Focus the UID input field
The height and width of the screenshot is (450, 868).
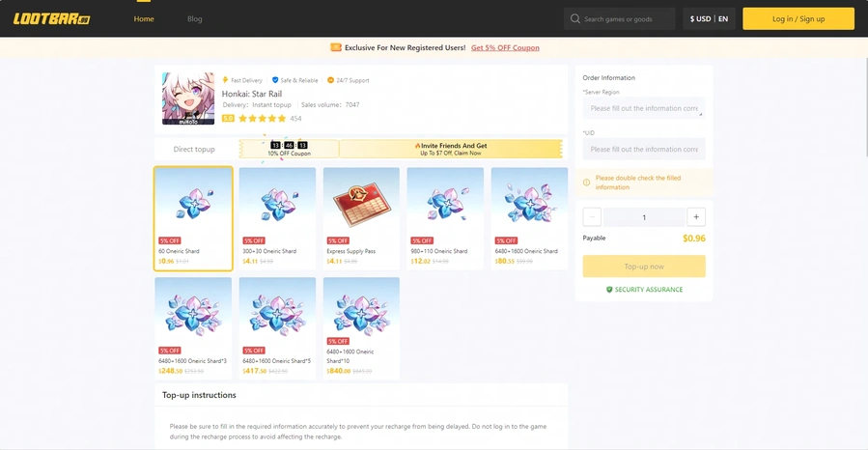644,149
